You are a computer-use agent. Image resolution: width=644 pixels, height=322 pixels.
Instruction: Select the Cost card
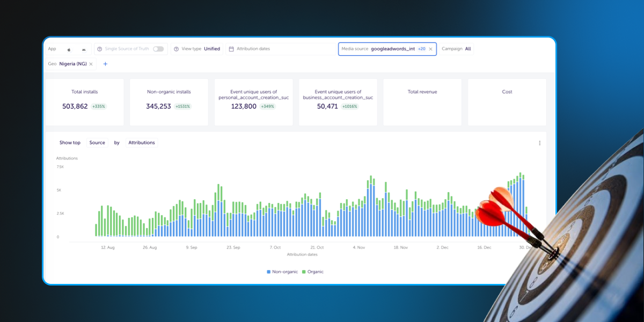coord(507,103)
